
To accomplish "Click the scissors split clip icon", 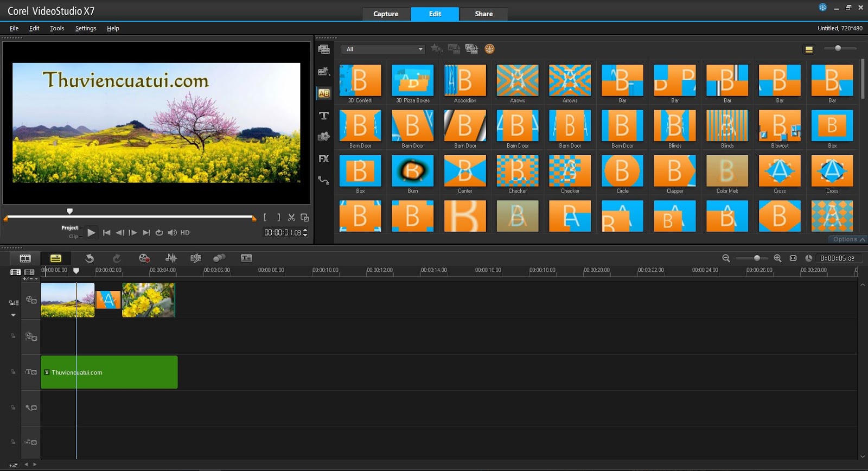I will pos(291,218).
